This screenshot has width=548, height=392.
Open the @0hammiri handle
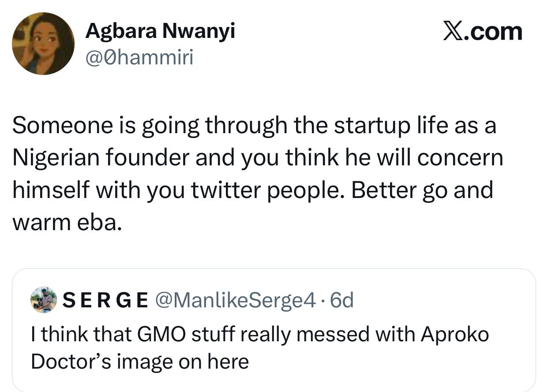pyautogui.click(x=139, y=57)
